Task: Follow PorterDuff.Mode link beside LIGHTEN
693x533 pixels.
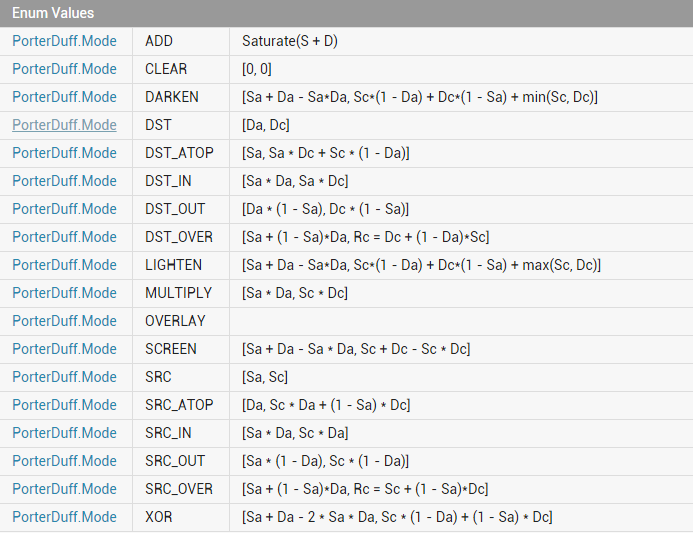Action: click(65, 265)
